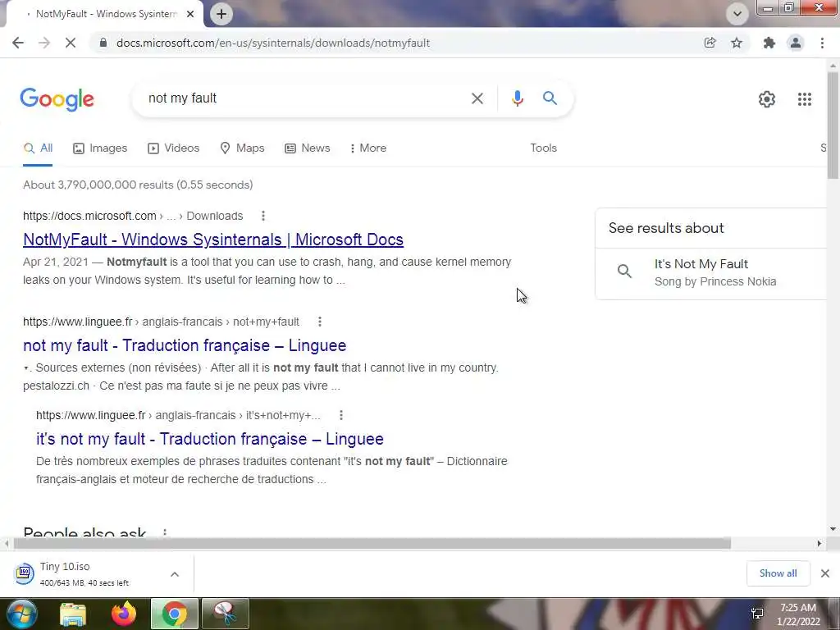Submit search with magnifier icon

[550, 98]
